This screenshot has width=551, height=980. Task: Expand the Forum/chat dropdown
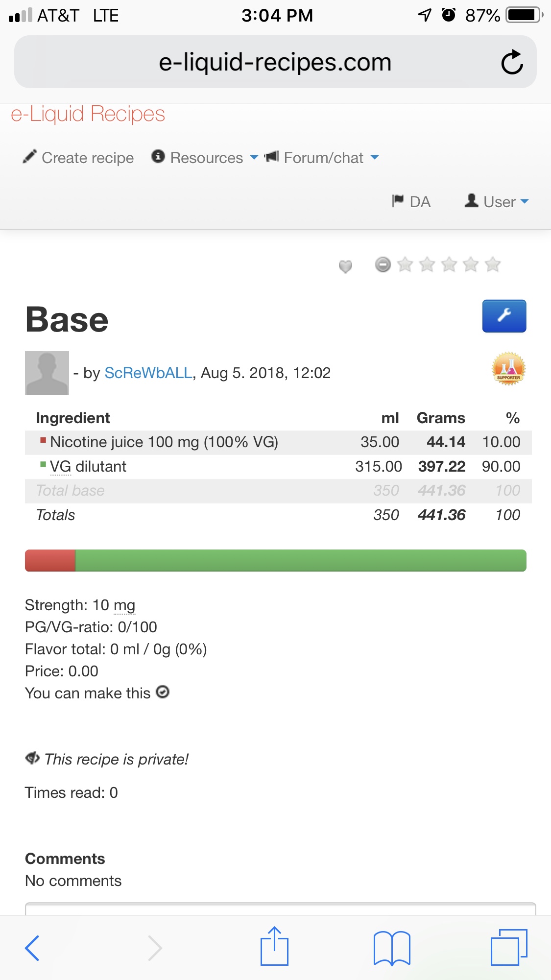[x=323, y=158]
